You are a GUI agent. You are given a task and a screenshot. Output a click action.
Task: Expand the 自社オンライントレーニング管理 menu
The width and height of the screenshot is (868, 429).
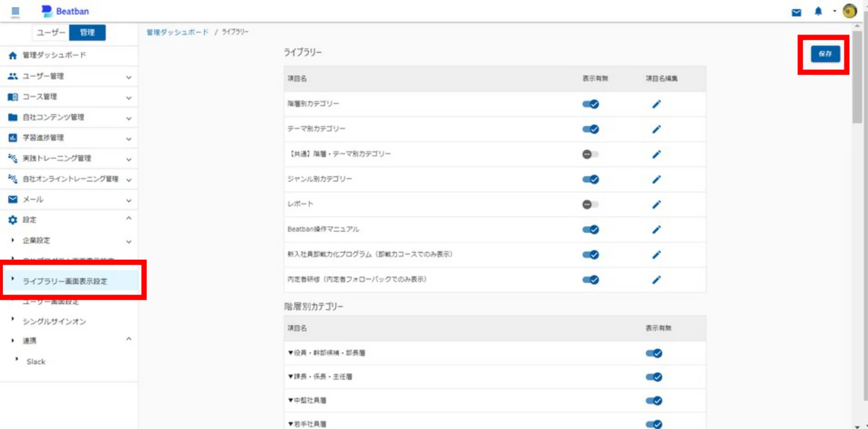click(69, 179)
